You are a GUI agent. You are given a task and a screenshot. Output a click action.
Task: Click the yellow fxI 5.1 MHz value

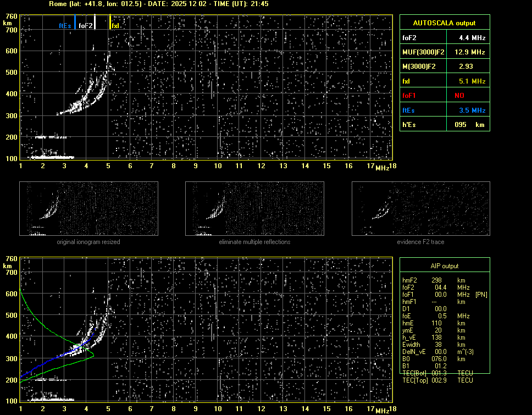point(472,81)
